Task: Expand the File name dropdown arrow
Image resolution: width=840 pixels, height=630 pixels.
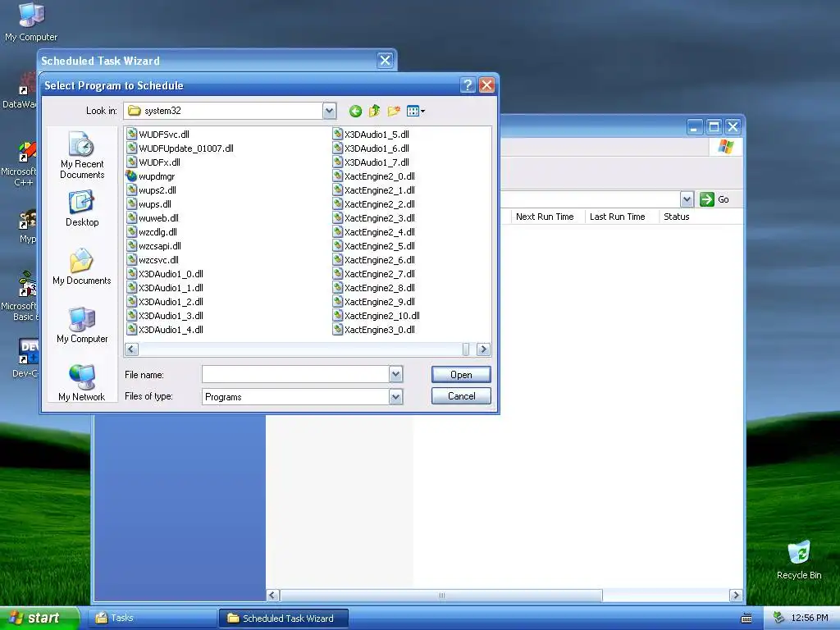Action: point(396,374)
